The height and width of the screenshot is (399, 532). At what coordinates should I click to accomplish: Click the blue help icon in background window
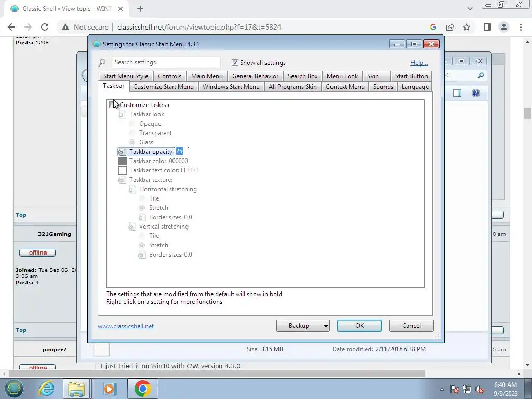pyautogui.click(x=476, y=93)
